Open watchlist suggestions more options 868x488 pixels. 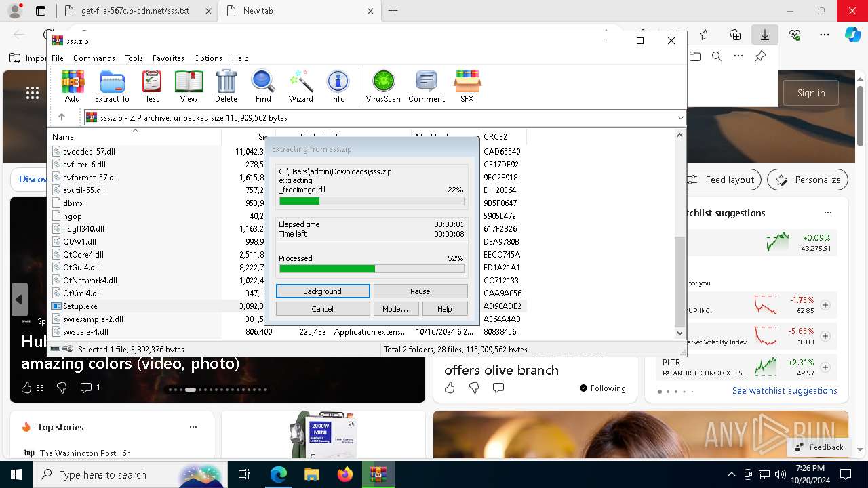[827, 213]
